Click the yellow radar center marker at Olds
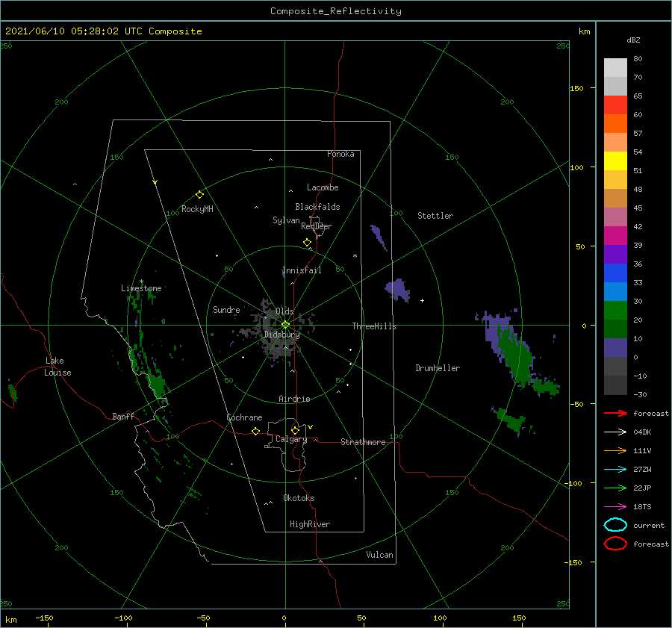Viewport: 672px width, 628px height. tap(285, 325)
